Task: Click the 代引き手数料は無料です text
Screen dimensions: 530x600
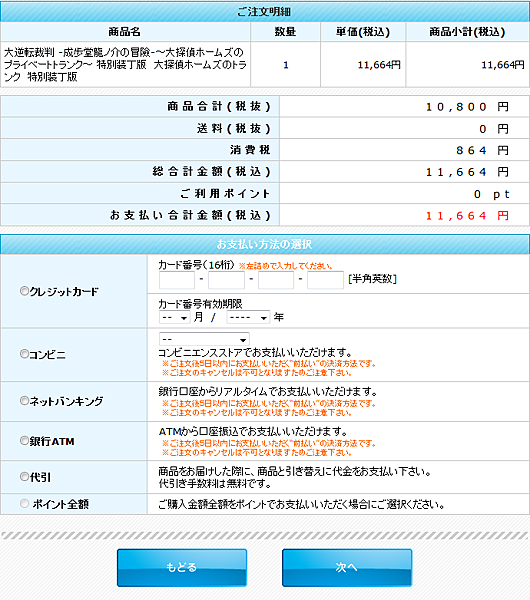Action: tap(215, 484)
